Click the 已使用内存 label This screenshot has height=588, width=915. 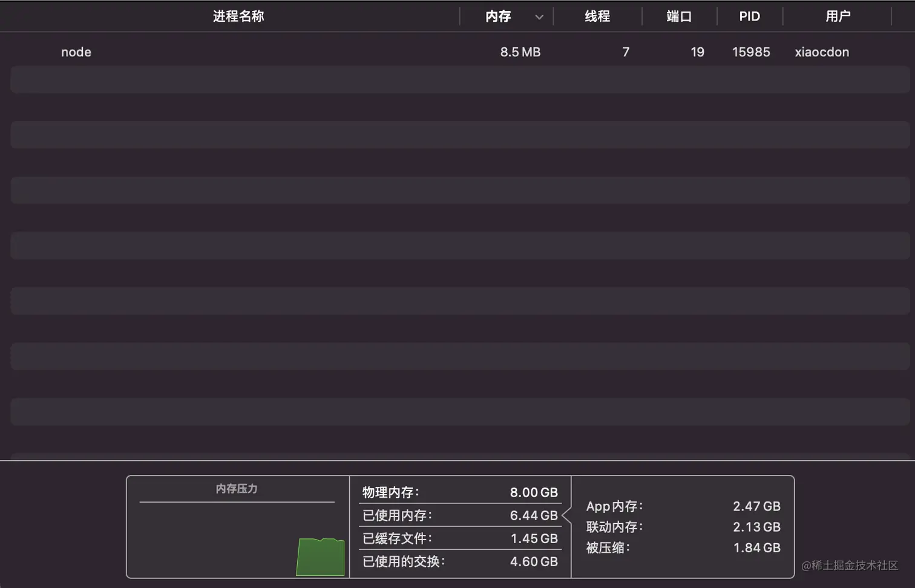click(398, 515)
